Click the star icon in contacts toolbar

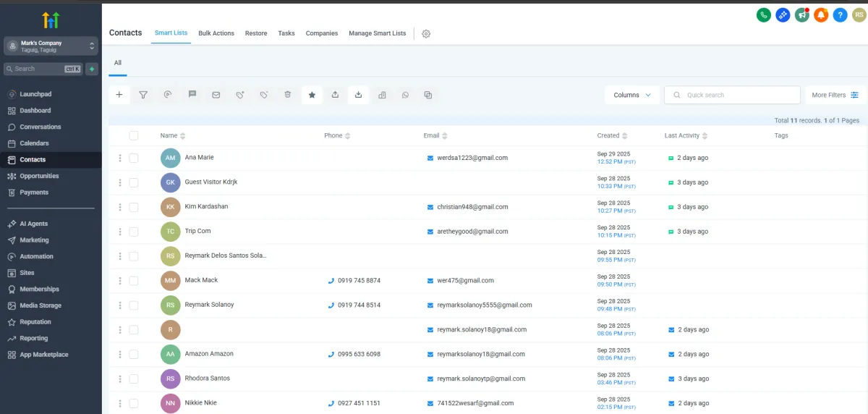312,95
